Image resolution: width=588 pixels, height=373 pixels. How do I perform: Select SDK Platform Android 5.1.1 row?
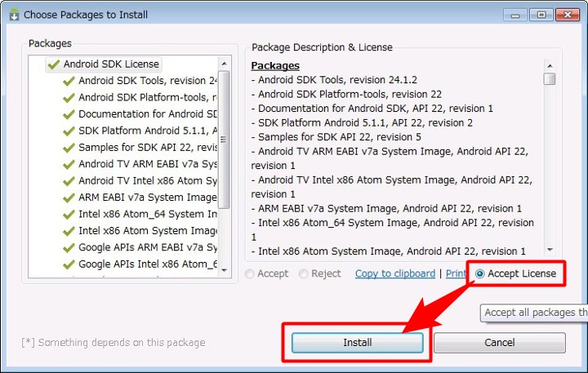[x=140, y=131]
